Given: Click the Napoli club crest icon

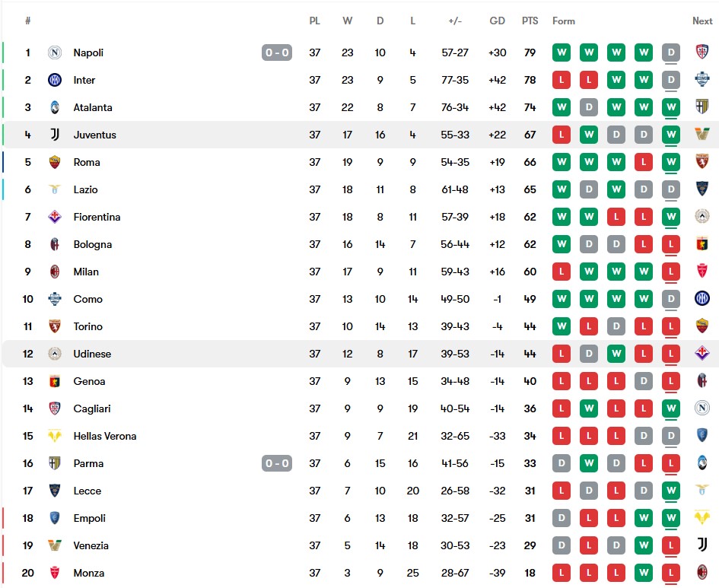Looking at the screenshot, I should click(55, 52).
